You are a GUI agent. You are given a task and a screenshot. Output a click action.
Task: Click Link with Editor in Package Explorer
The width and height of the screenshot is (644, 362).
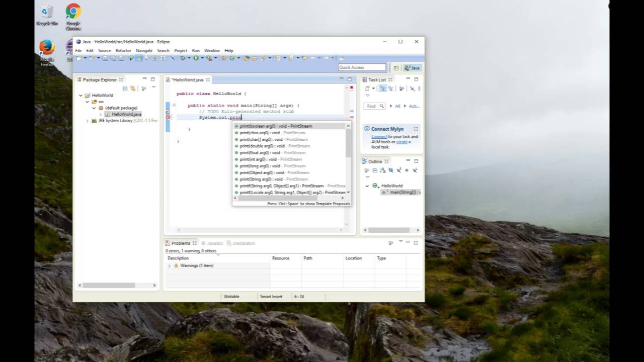pos(133,88)
